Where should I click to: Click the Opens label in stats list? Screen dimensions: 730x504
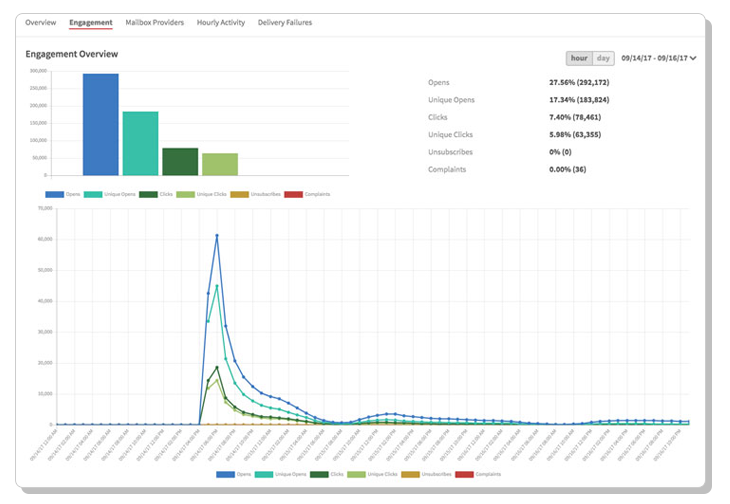[x=439, y=82]
